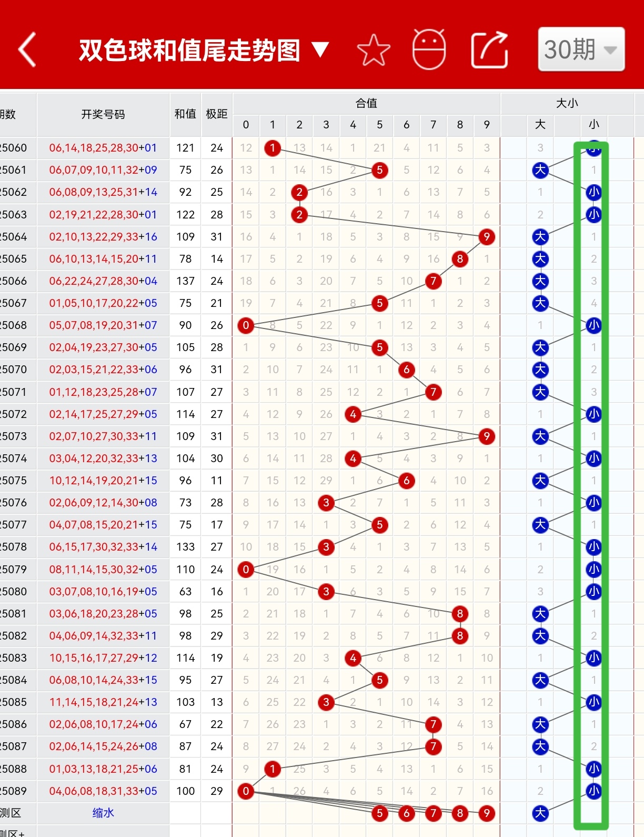Image resolution: width=644 pixels, height=837 pixels.
Task: Click range value 11 in row 25075
Action: (x=217, y=481)
